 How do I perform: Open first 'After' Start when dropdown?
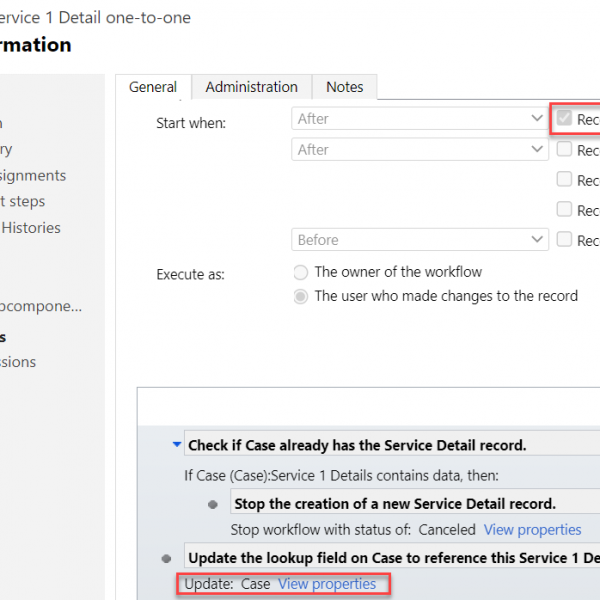[x=419, y=119]
